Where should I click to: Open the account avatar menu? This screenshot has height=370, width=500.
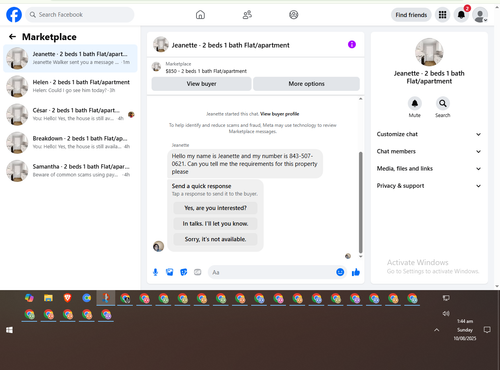(x=480, y=15)
